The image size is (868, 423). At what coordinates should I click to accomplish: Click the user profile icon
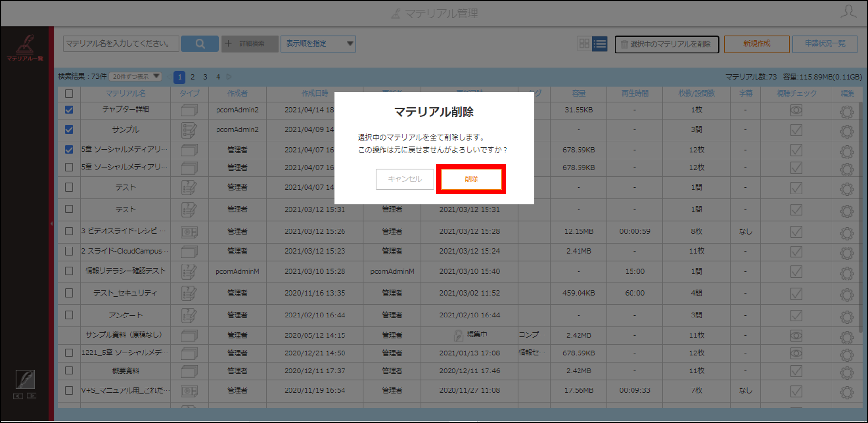[x=848, y=12]
